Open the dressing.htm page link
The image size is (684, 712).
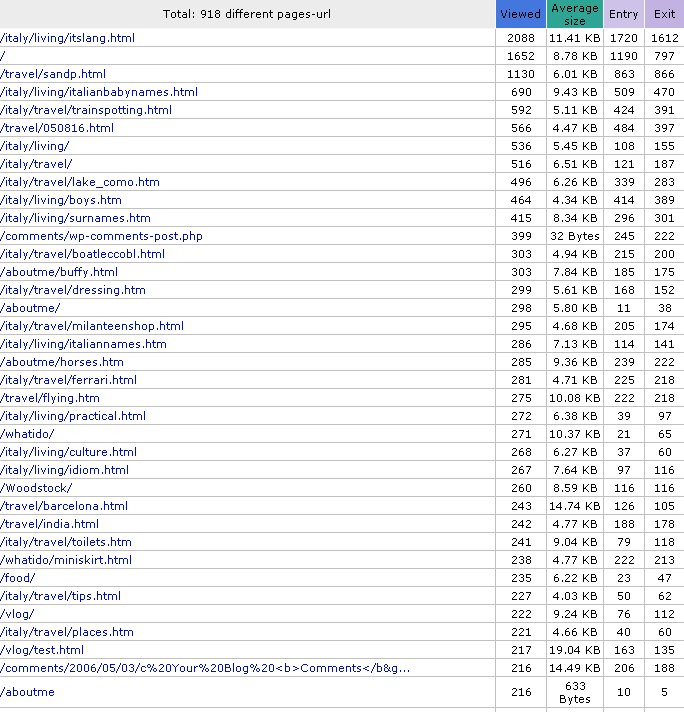(73, 290)
